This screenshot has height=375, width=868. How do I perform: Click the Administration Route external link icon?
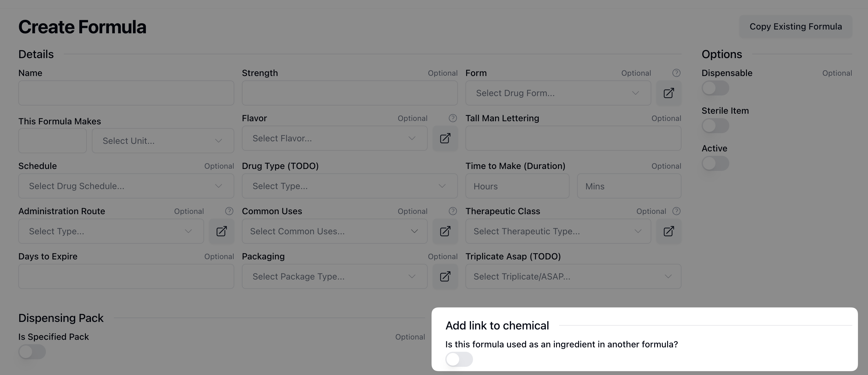(221, 231)
